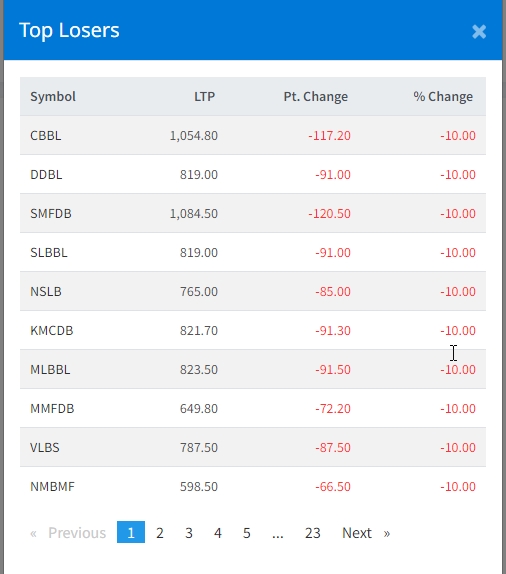Close the Top Losers dialog
The height and width of the screenshot is (574, 506).
pos(479,31)
